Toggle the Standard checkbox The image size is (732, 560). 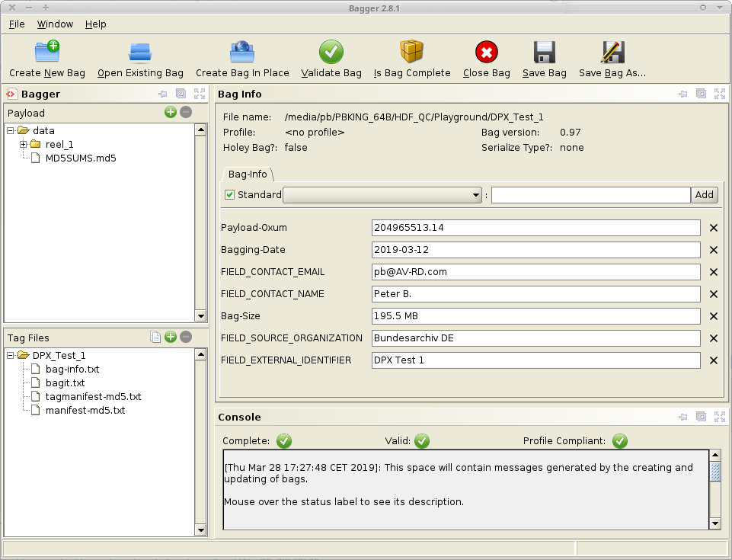pos(229,195)
